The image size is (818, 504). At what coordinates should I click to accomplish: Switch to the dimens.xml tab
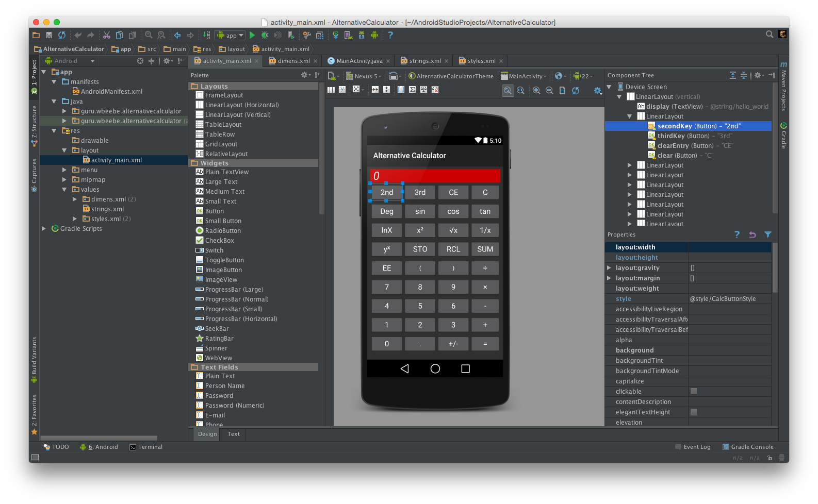294,61
